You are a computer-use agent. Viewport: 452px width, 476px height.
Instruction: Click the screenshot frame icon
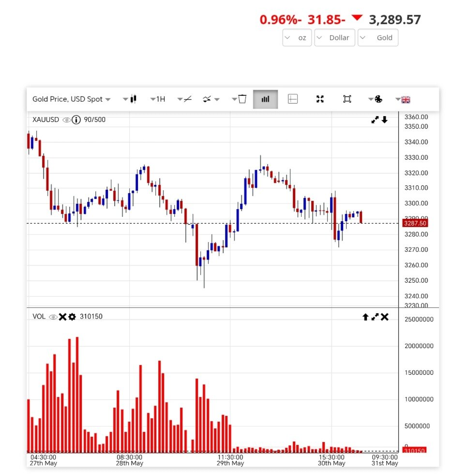coord(347,99)
